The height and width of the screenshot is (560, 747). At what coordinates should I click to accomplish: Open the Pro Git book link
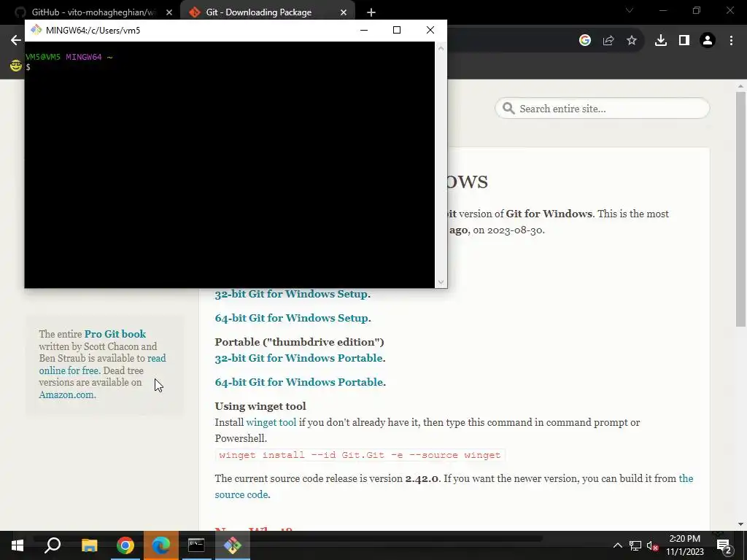click(x=115, y=334)
